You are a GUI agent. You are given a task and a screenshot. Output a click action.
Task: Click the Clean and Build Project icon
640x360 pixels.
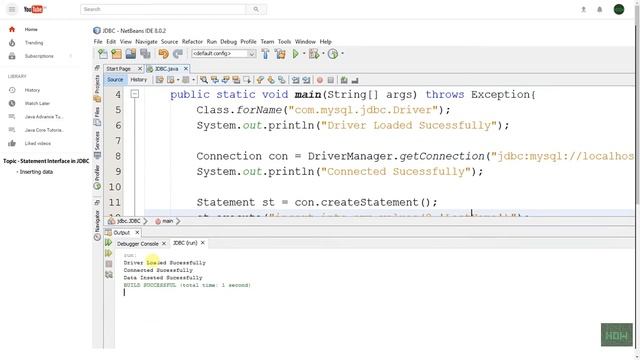[x=280, y=53]
